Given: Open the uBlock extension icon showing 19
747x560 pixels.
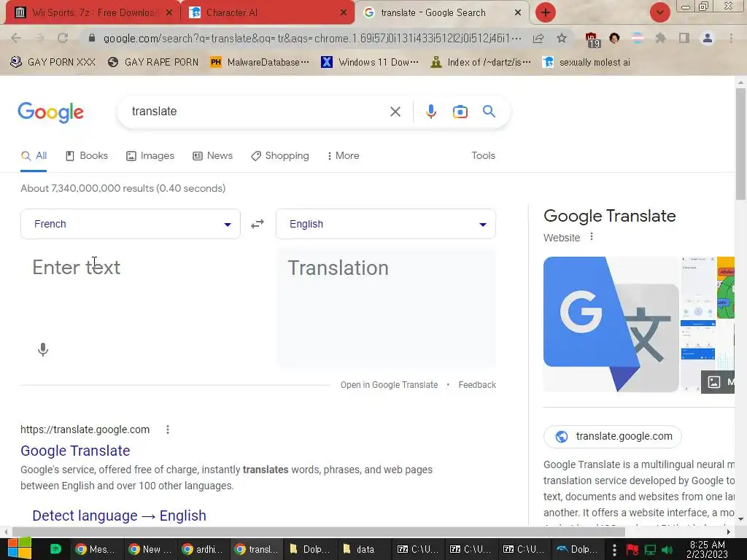Looking at the screenshot, I should pos(592,39).
